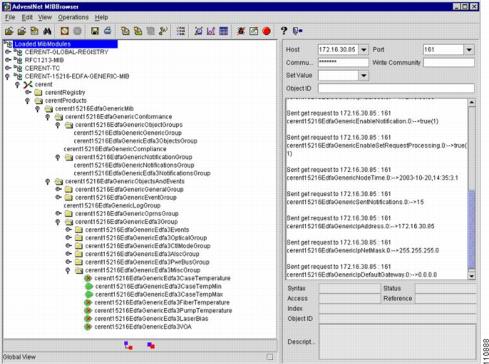Collapse cerent15216EdfaGenericEdfa3MiscGroup node

pyautogui.click(x=68, y=270)
